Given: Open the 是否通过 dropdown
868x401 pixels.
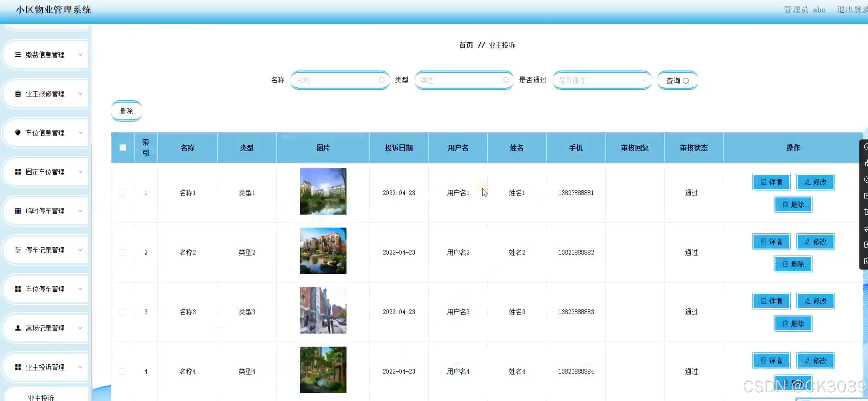Looking at the screenshot, I should (602, 80).
